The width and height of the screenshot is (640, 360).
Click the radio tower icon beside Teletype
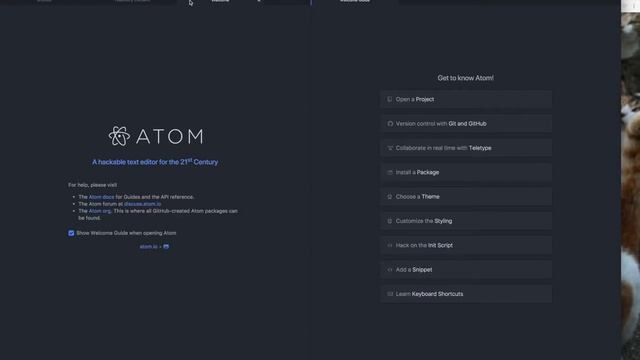390,148
